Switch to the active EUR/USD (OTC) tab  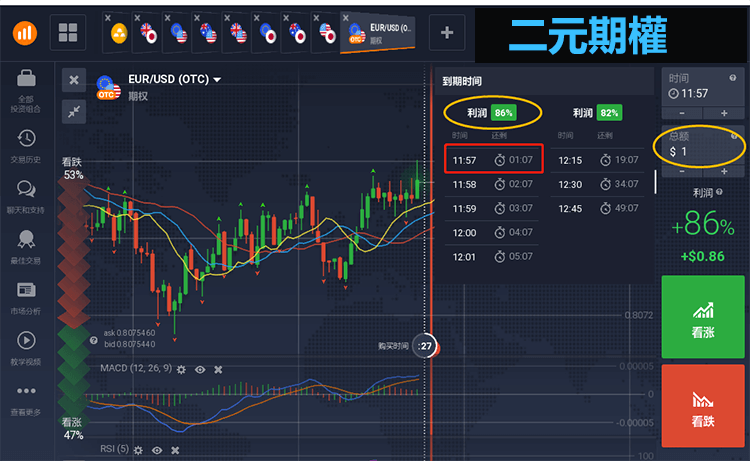click(380, 33)
